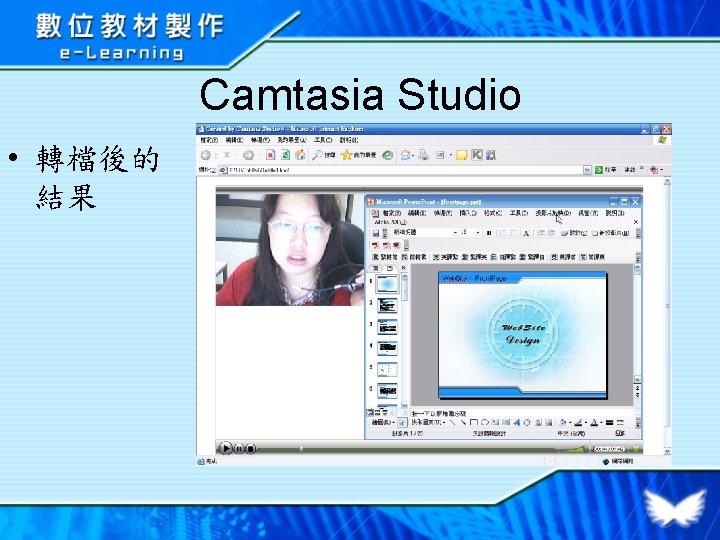
Task: Click the IE Mail envelope icon
Action: click(405, 155)
